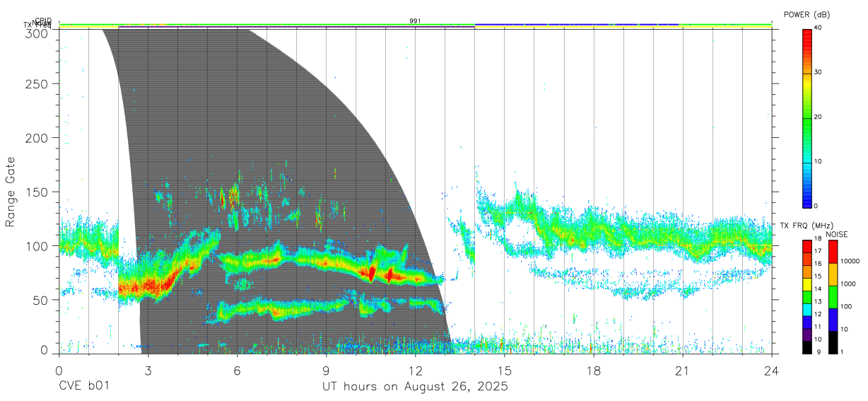
Task: Click the 1000 label on NOISE legend
Action: pos(847,284)
